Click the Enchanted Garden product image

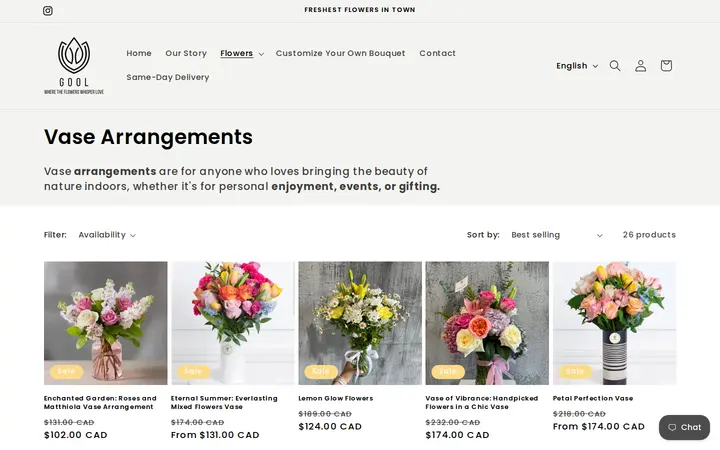106,323
